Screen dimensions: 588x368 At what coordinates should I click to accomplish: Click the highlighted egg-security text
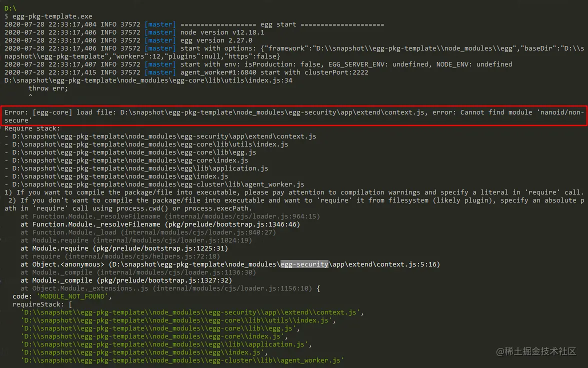(x=304, y=264)
